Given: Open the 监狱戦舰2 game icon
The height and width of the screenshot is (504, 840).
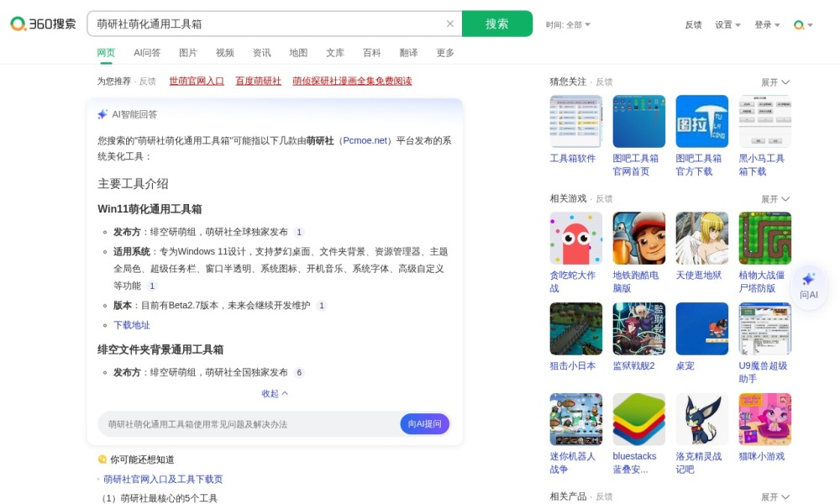Looking at the screenshot, I should tap(639, 328).
